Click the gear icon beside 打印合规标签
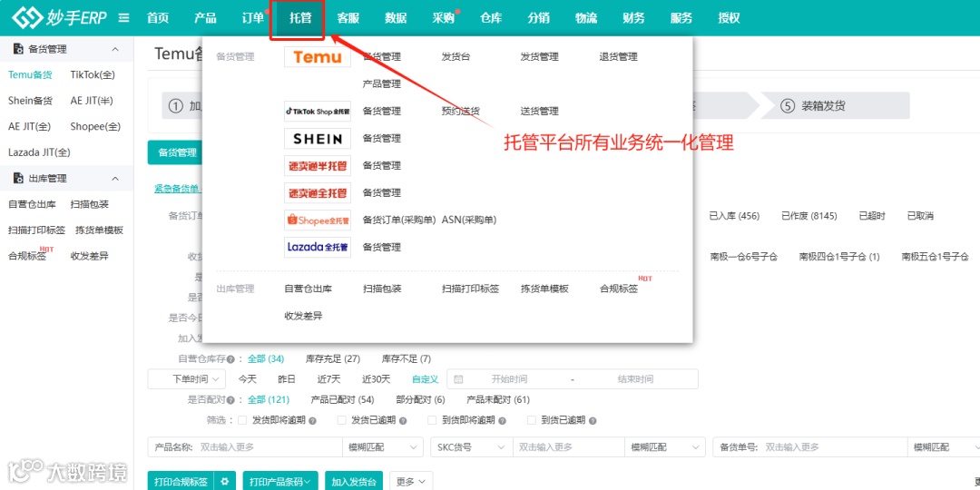This screenshot has width=980, height=490. pos(224,482)
